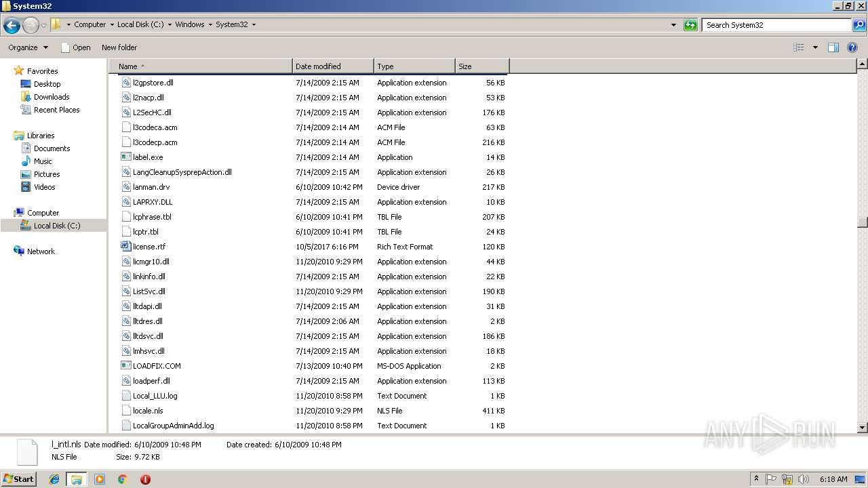Show hidden tray icons arrow
868x488 pixels.
(757, 479)
